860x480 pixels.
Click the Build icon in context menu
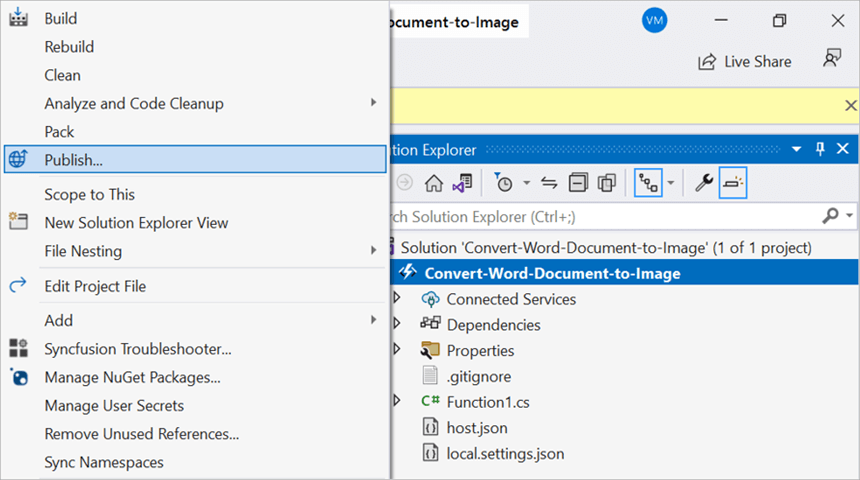[18, 18]
